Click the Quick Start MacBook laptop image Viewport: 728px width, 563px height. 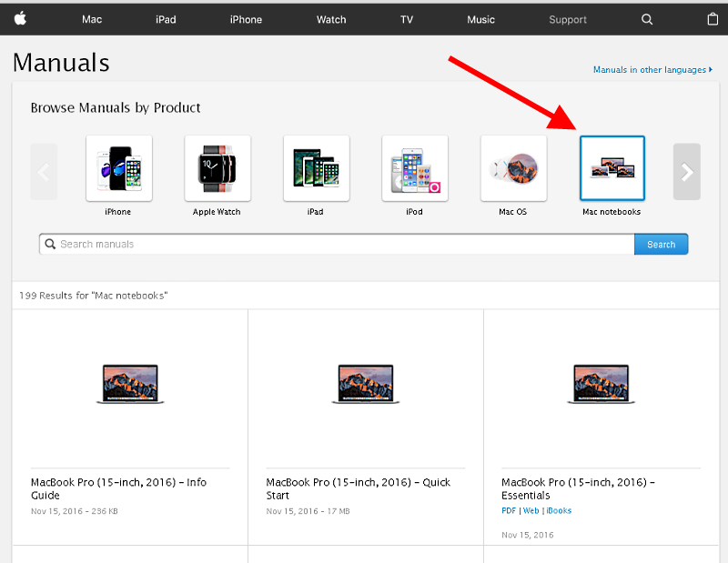(x=366, y=384)
